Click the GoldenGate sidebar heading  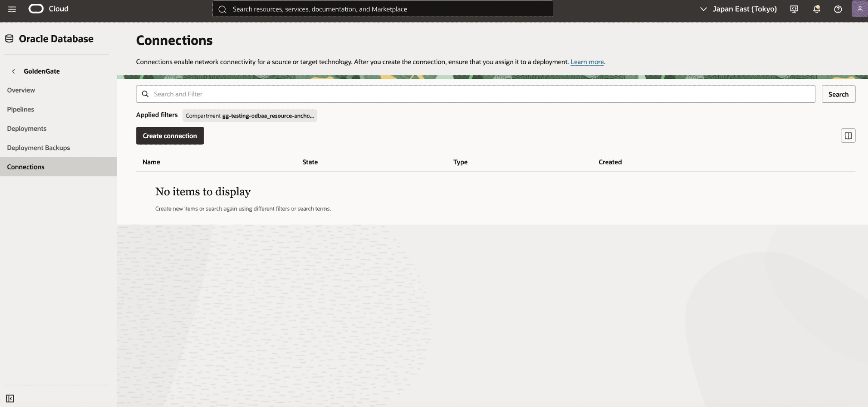(x=42, y=71)
